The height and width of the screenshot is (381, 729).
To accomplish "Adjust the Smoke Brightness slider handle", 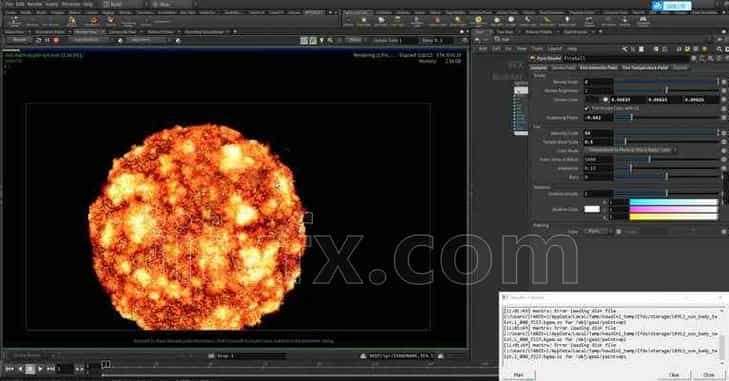I will pyautogui.click(x=666, y=91).
